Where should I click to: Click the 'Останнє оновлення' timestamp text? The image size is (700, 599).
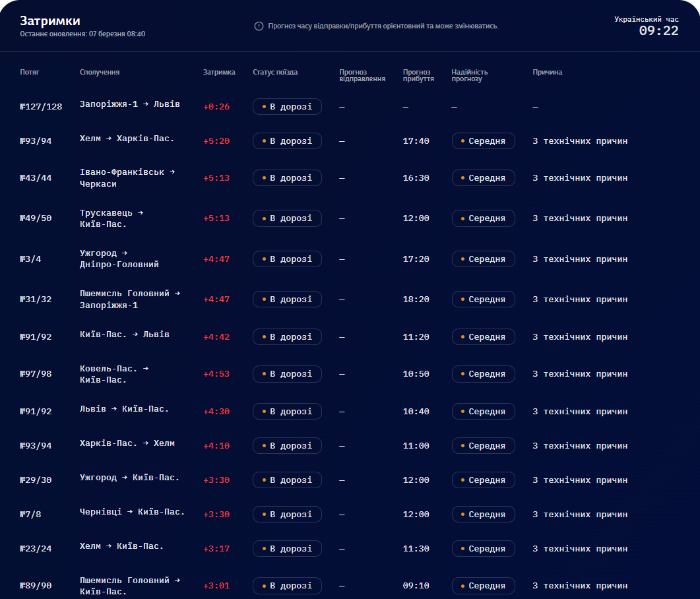[x=82, y=34]
